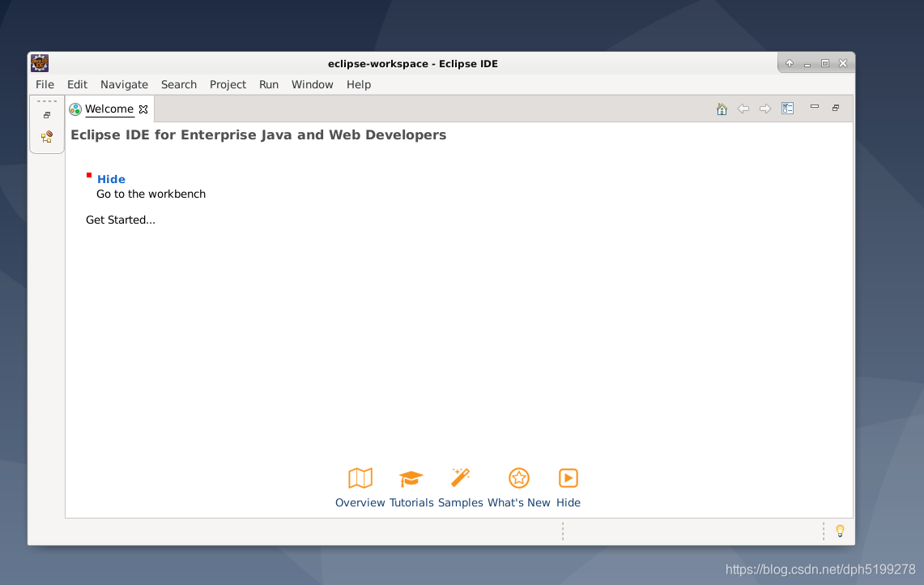
Task: Open the File menu
Action: pyautogui.click(x=45, y=84)
